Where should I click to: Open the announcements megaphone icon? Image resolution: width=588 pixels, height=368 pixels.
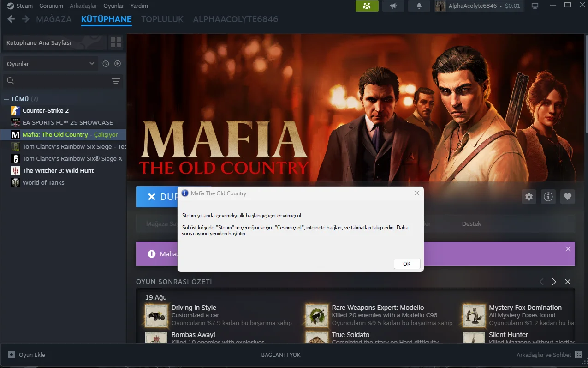coord(393,6)
